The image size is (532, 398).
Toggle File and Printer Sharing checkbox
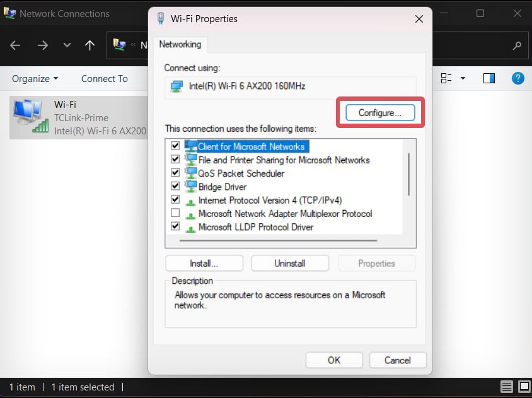(x=175, y=159)
